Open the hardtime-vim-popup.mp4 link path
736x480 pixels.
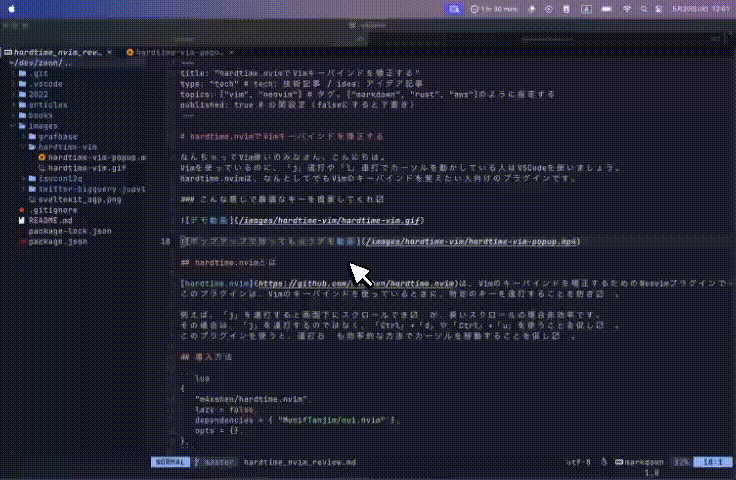click(x=471, y=242)
